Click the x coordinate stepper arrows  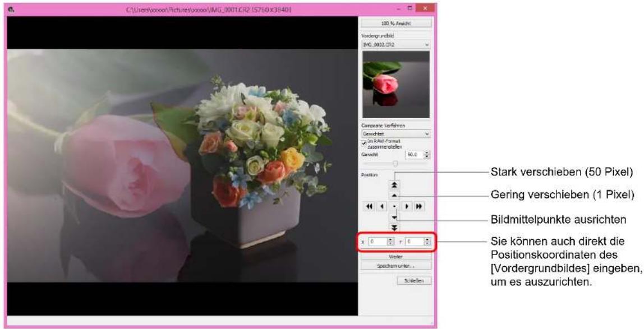391,242
